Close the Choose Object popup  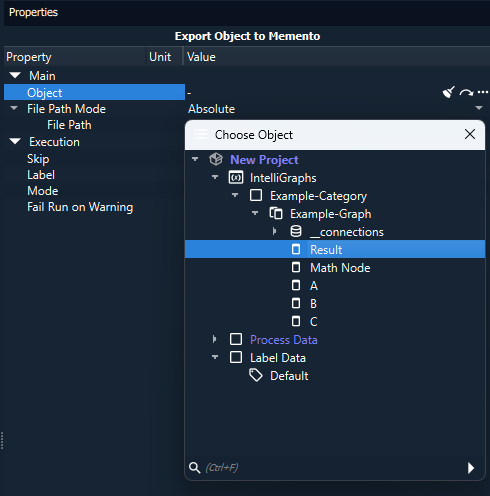pos(470,134)
